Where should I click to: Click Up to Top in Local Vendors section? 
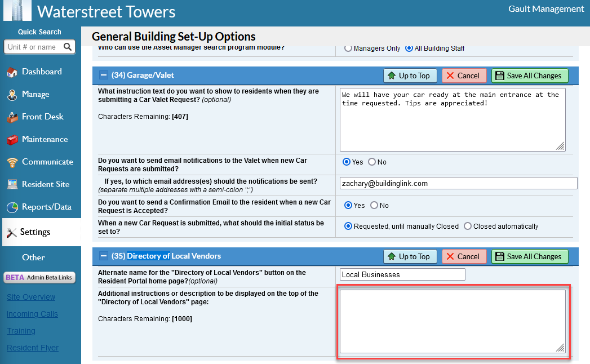410,256
